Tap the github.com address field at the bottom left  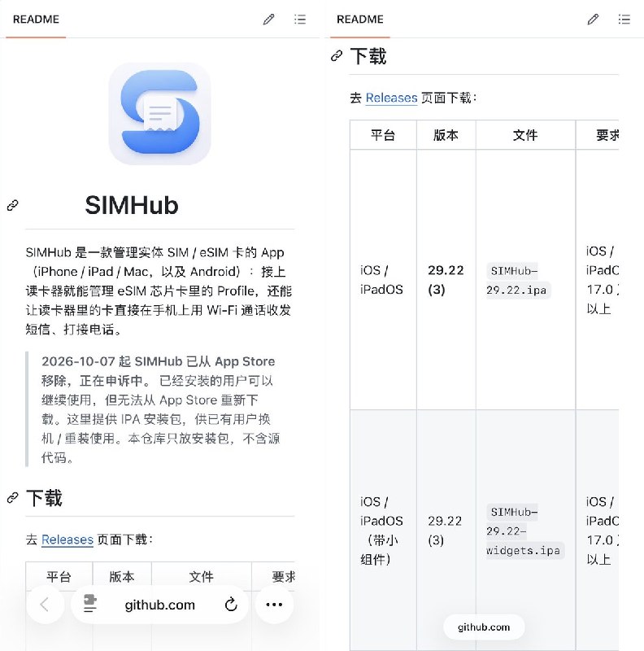[x=159, y=605]
